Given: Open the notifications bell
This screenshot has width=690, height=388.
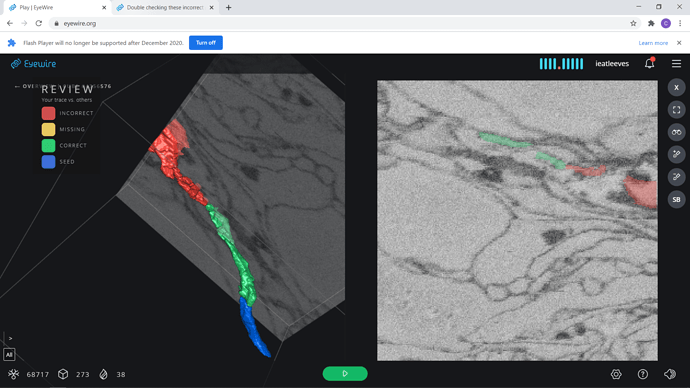Looking at the screenshot, I should click(649, 64).
